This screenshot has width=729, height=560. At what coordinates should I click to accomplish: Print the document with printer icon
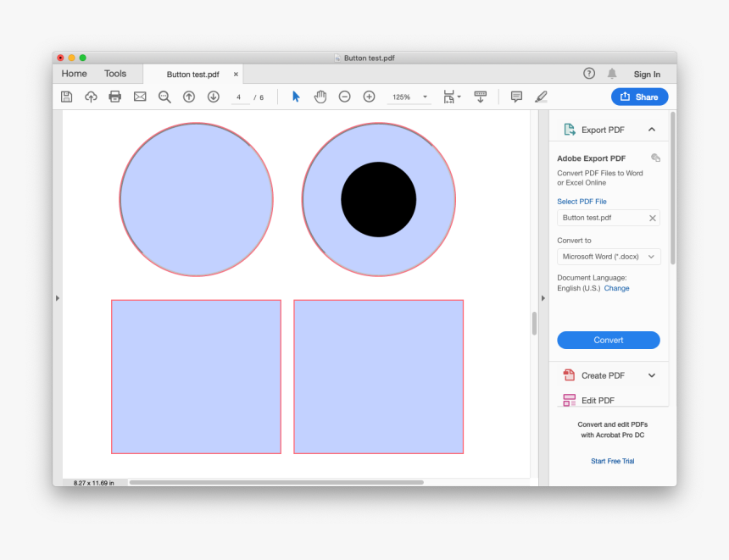[114, 97]
